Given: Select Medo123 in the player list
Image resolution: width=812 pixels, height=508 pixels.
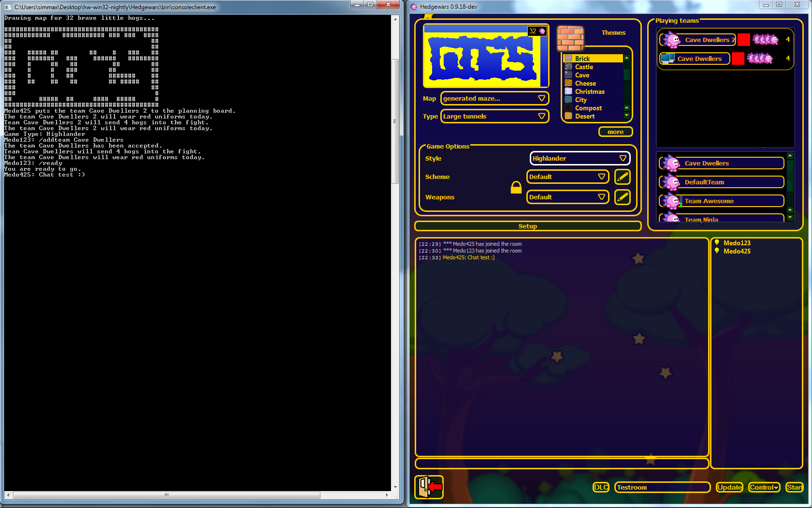Looking at the screenshot, I should click(x=737, y=243).
